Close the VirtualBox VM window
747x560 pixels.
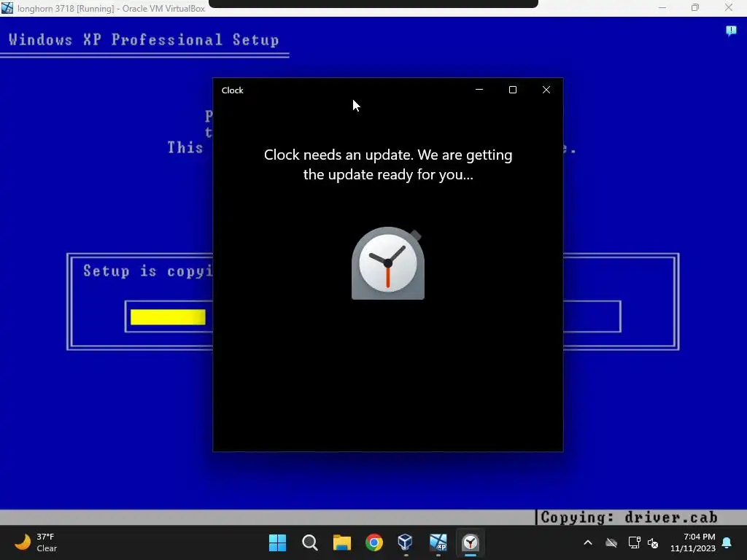coord(729,7)
